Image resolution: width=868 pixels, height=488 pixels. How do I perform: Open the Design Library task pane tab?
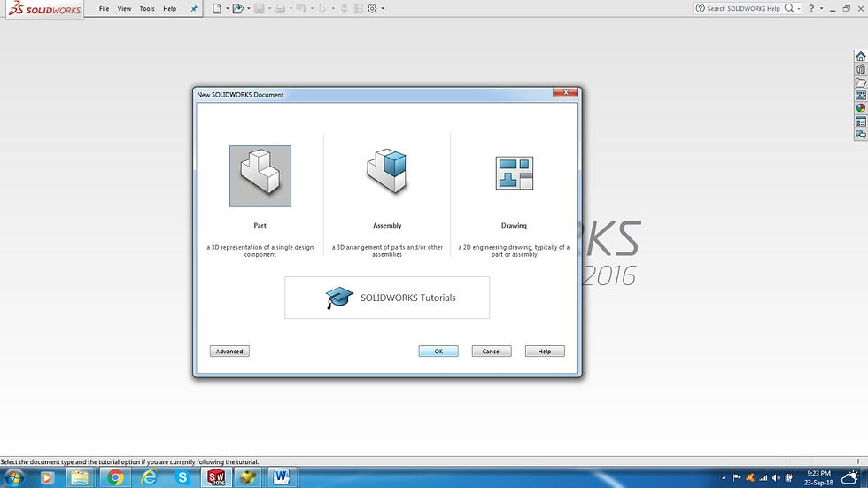point(861,70)
